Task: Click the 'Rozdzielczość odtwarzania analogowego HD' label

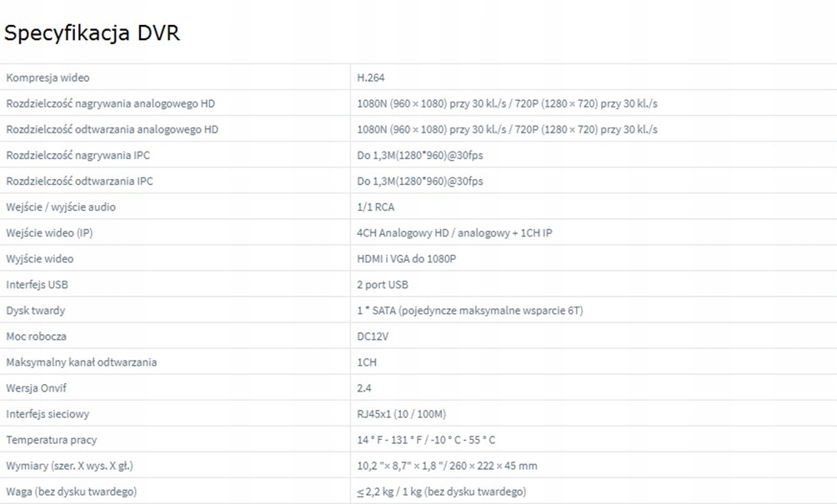Action: pyautogui.click(x=112, y=129)
